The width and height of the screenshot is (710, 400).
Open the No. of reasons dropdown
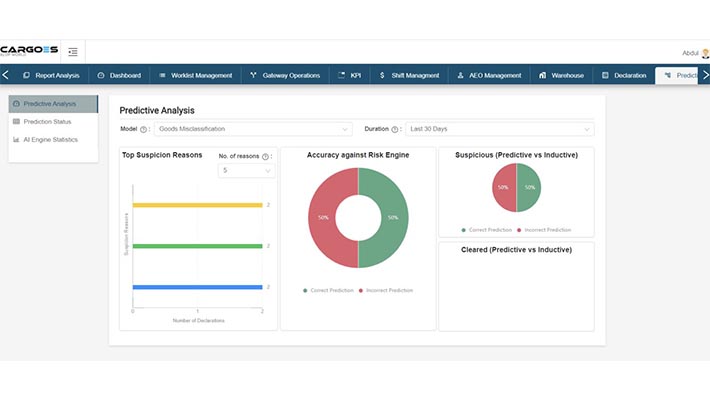246,171
